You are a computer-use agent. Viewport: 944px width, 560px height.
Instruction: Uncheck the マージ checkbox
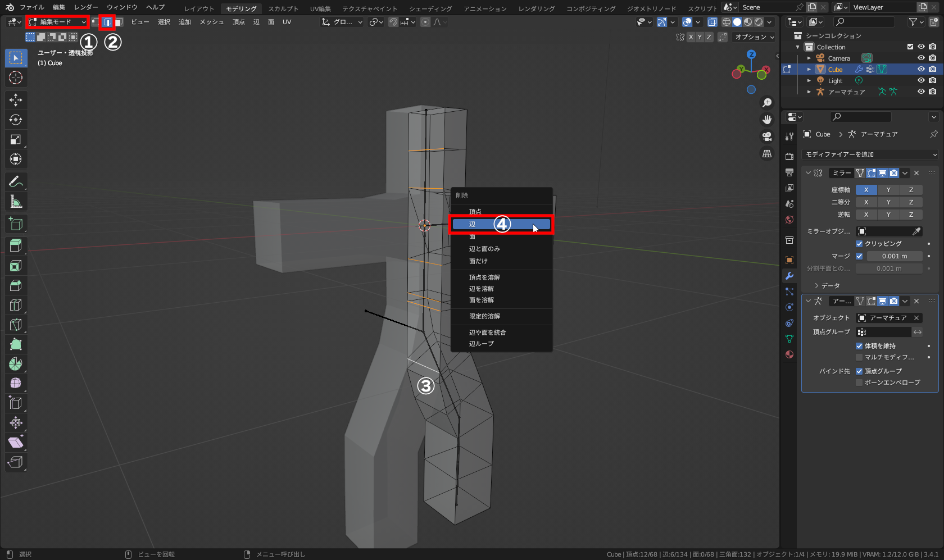coord(859,256)
